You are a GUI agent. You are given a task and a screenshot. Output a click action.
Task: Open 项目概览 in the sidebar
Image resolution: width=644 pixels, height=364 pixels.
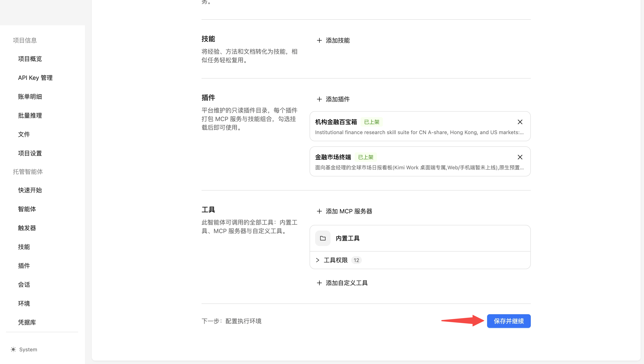click(30, 59)
